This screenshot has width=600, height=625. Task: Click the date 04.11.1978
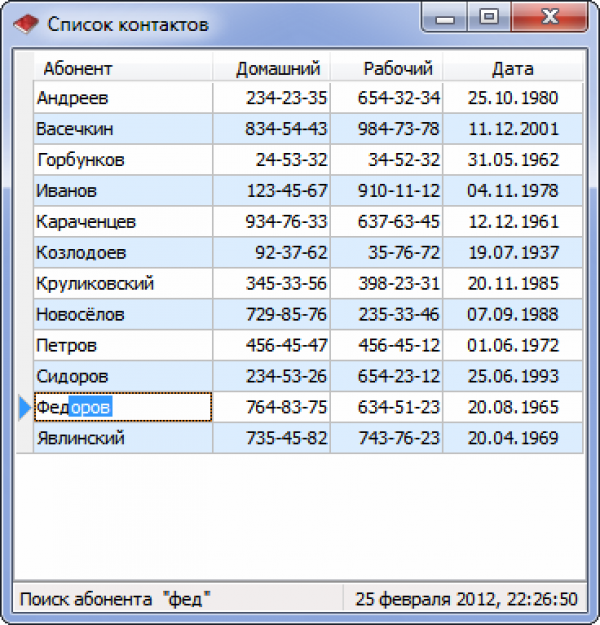click(x=513, y=191)
